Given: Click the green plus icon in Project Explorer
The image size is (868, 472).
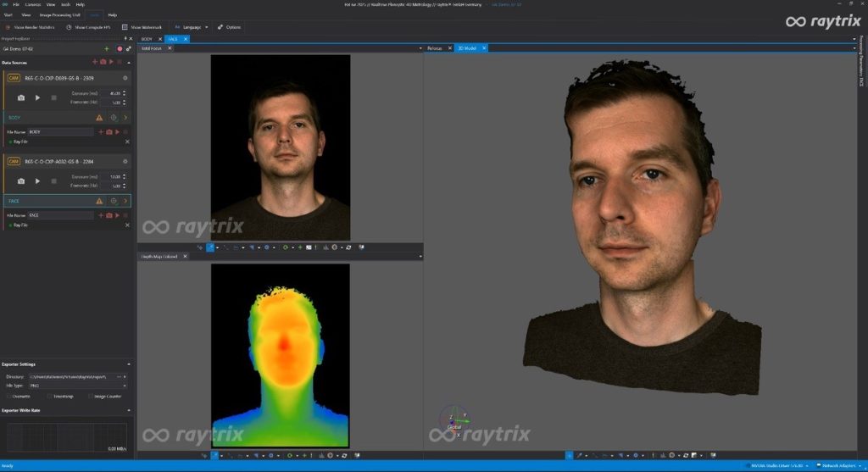Looking at the screenshot, I should click(106, 49).
